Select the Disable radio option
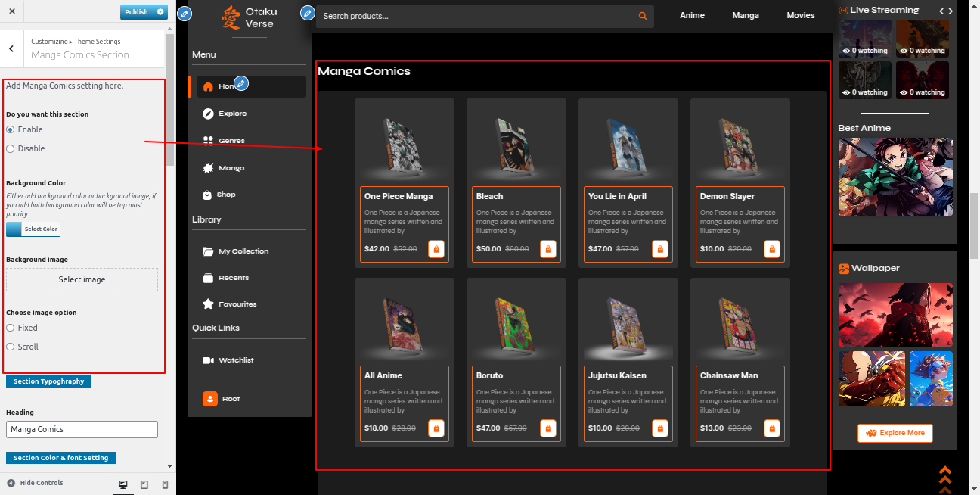Viewport: 980px width, 495px height. pos(11,149)
